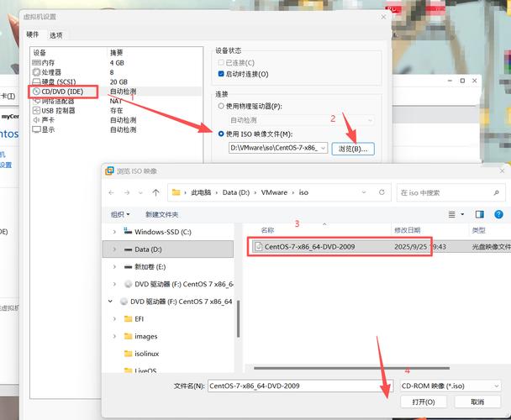511x420 pixels.
Task: Click the forward arrow in file dialog
Action: (129, 192)
